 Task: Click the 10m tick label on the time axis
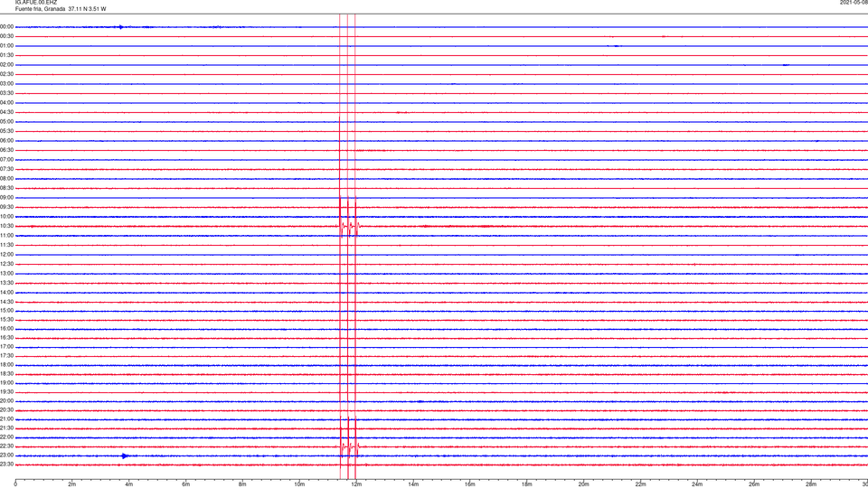299,484
